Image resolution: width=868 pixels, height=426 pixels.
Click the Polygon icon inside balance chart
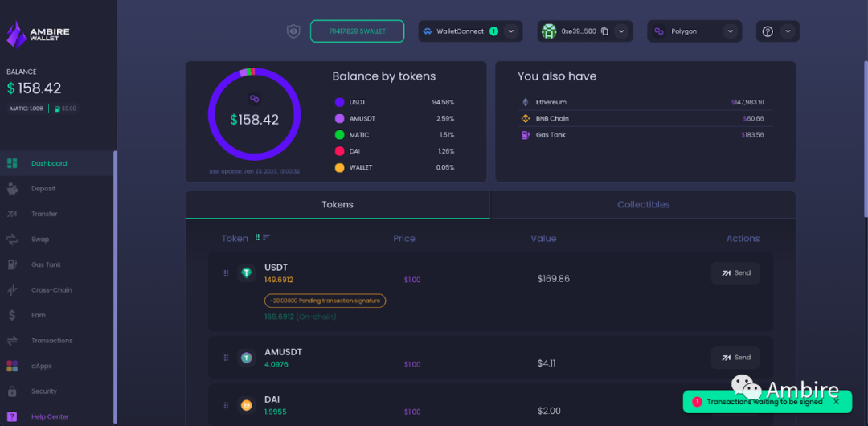[x=254, y=99]
